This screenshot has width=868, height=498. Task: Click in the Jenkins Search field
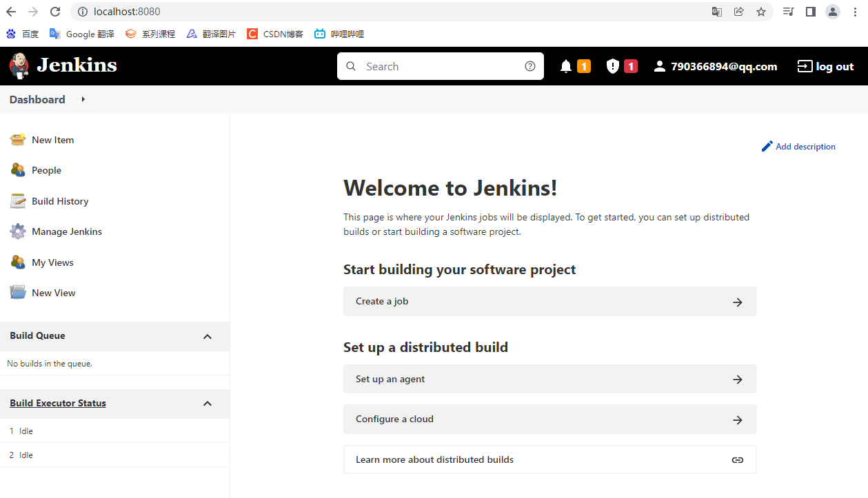[441, 66]
